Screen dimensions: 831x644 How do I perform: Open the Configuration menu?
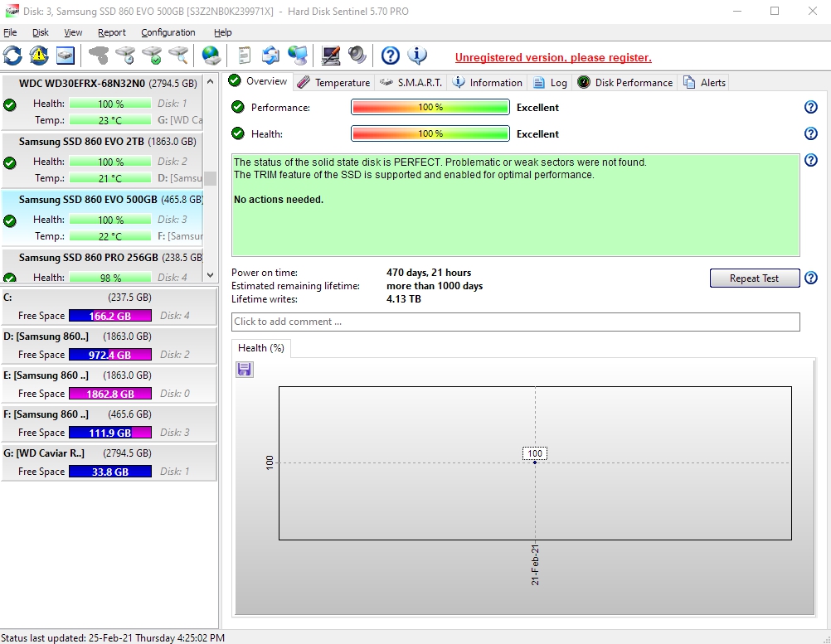168,32
